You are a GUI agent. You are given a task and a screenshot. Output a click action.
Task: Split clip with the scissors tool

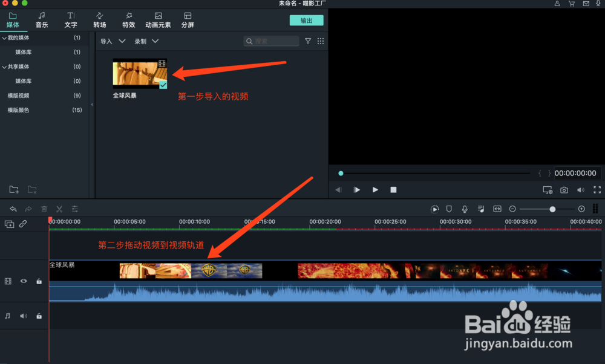click(59, 209)
